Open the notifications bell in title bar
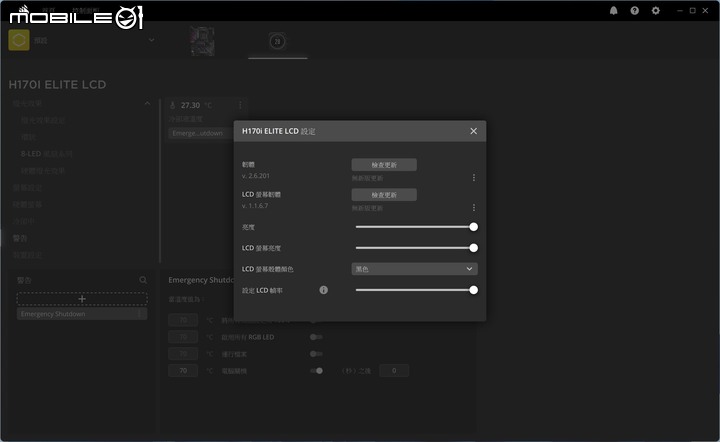 click(x=613, y=11)
